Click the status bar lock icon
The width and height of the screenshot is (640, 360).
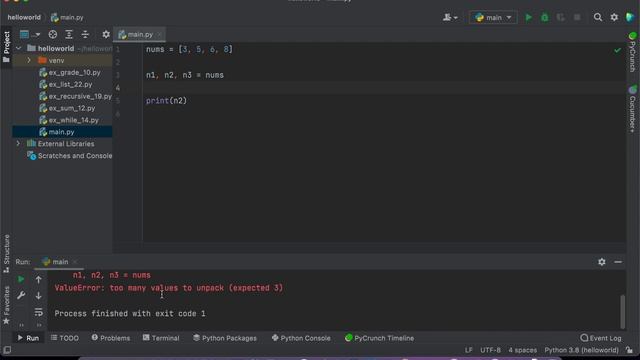click(629, 350)
